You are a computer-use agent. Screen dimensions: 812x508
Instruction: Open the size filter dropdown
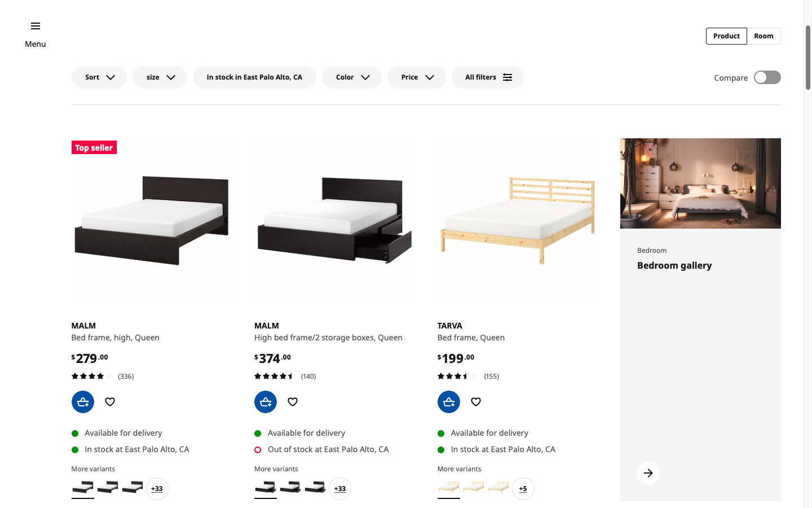160,77
